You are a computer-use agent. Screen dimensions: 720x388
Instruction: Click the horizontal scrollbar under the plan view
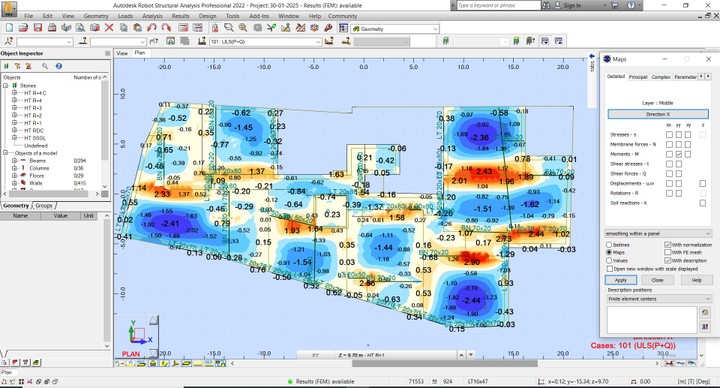(444, 363)
